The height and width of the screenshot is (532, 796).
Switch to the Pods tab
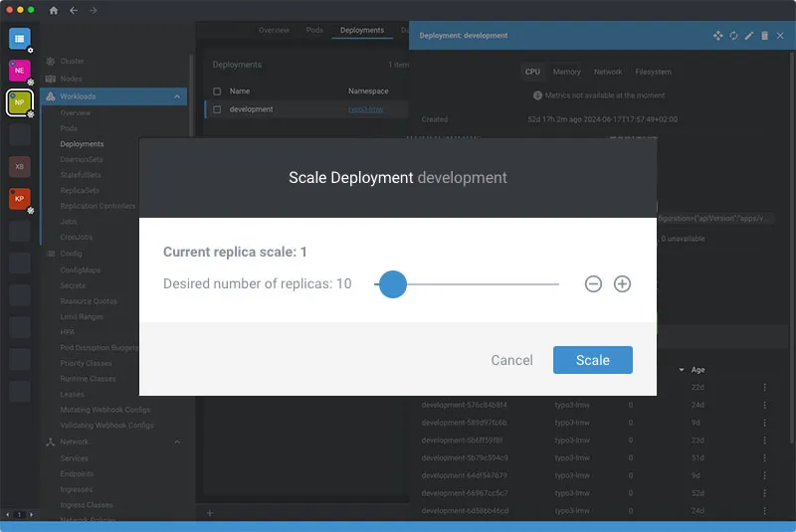pyautogui.click(x=314, y=30)
